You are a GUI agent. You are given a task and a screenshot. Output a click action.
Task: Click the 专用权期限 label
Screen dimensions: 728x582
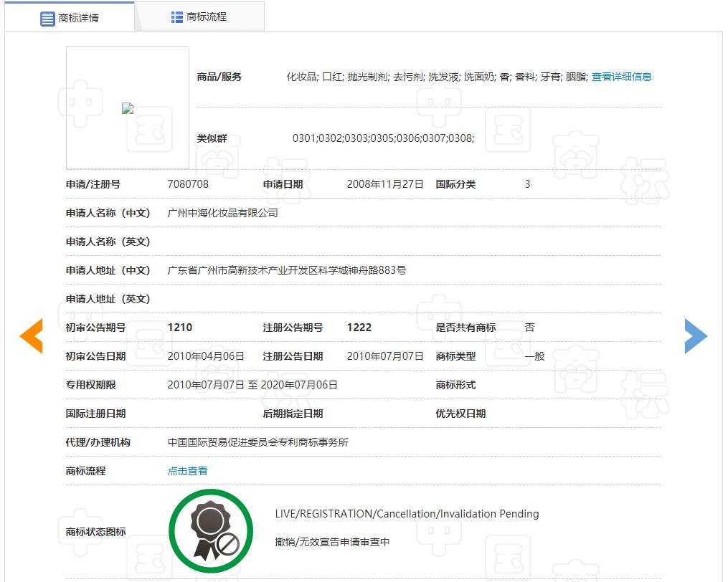click(x=90, y=385)
